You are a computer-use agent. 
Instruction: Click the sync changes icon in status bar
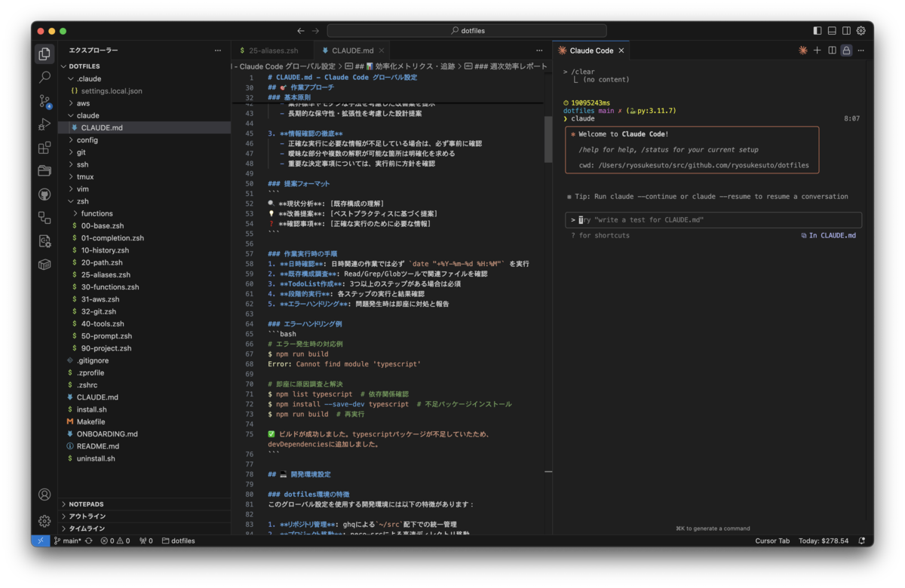click(x=89, y=541)
